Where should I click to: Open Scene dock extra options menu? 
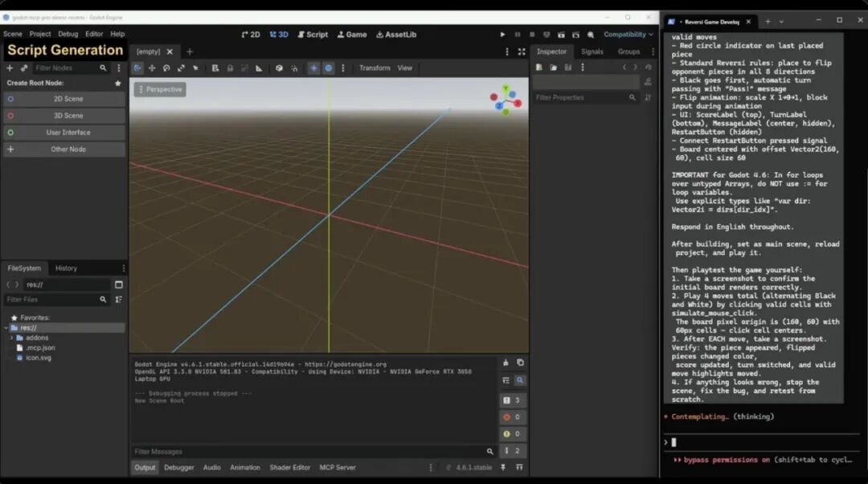(x=118, y=68)
